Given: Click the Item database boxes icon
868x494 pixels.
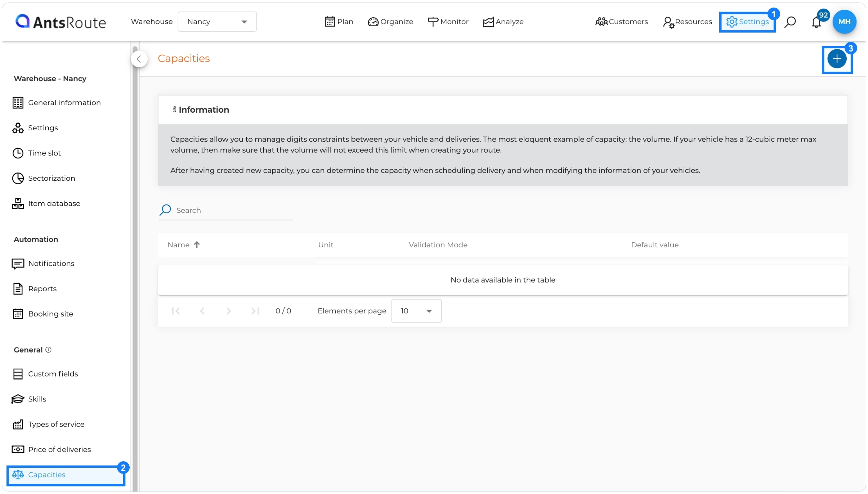Looking at the screenshot, I should tap(18, 203).
